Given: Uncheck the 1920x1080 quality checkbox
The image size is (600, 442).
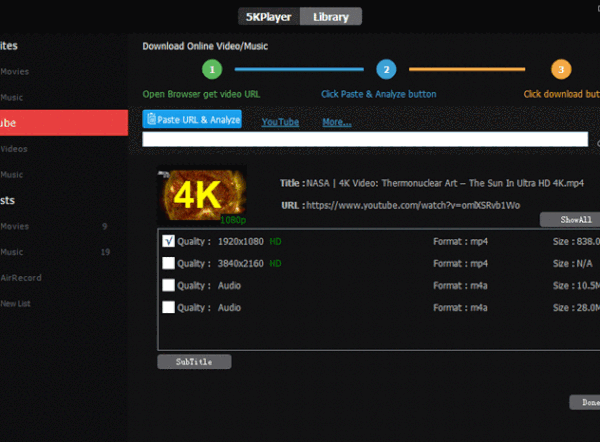Looking at the screenshot, I should click(168, 241).
